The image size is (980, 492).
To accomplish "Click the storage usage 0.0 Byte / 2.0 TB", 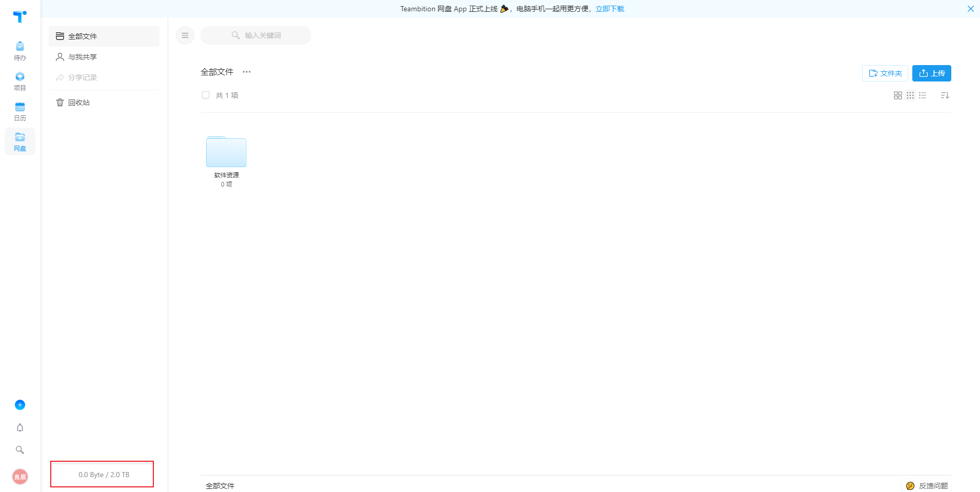I will point(104,475).
